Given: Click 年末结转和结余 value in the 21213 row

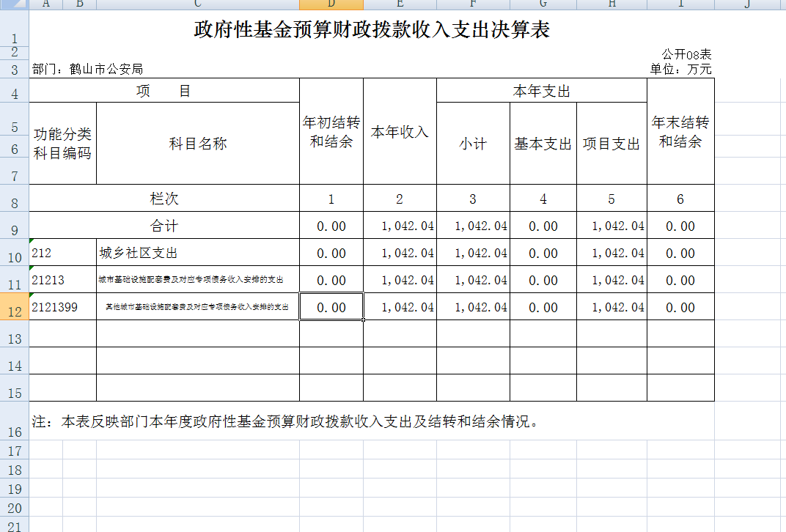Looking at the screenshot, I should [680, 279].
